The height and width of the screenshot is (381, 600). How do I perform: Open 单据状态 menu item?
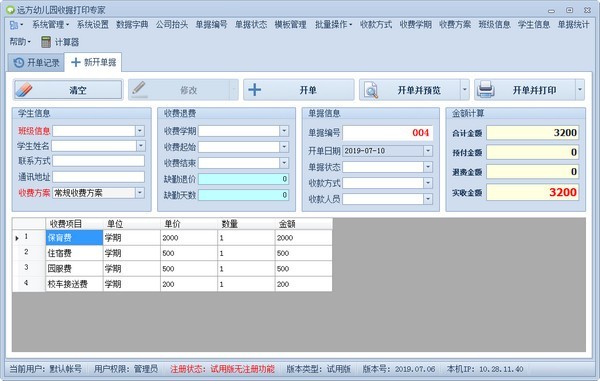coord(251,25)
